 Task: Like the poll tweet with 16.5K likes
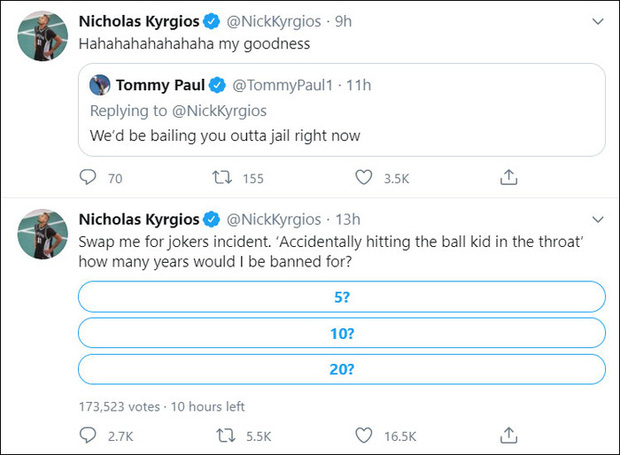(363, 435)
